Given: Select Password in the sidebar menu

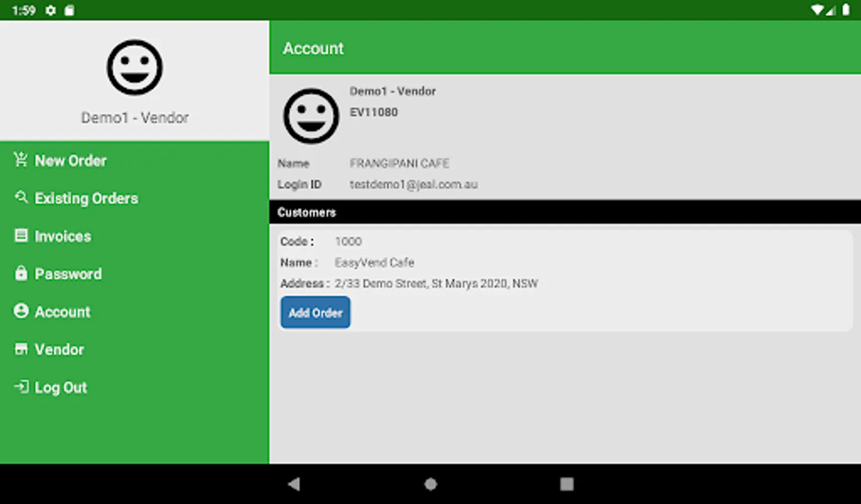Looking at the screenshot, I should tap(135, 273).
